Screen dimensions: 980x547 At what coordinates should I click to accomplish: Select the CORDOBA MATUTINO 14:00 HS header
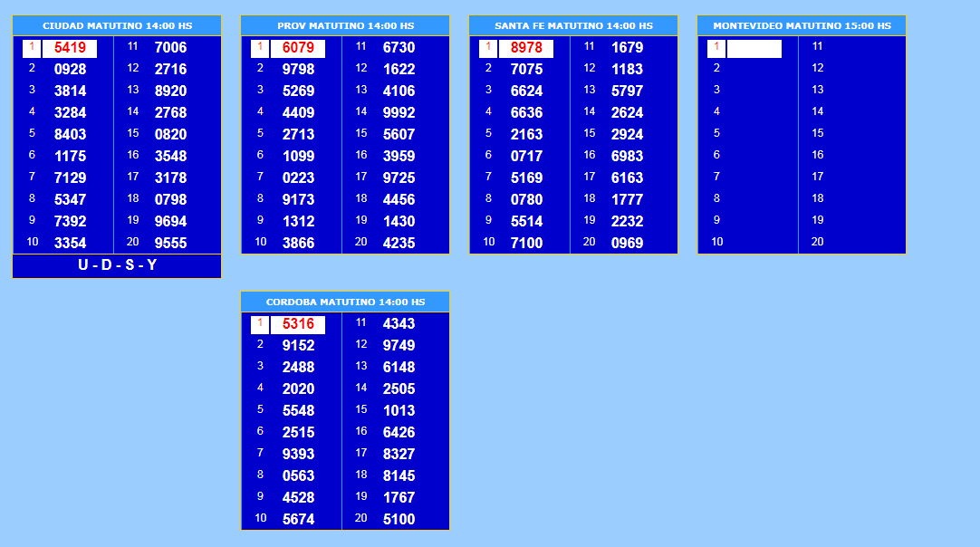(345, 302)
